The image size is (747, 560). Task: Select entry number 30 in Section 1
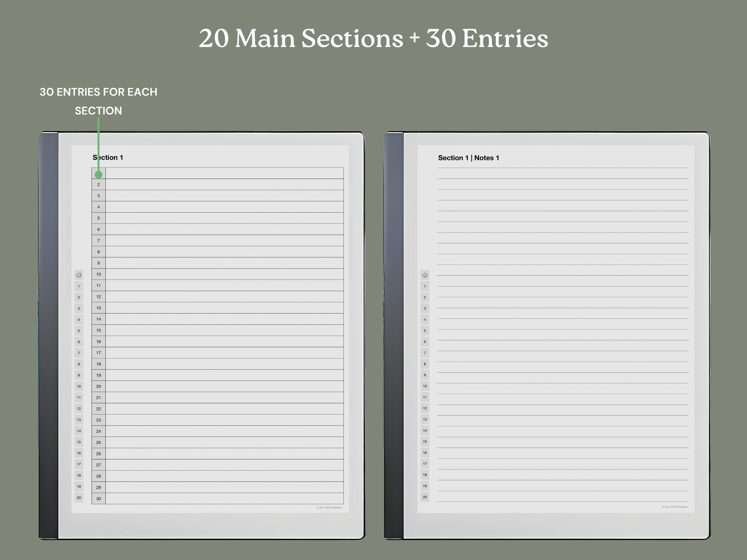99,498
